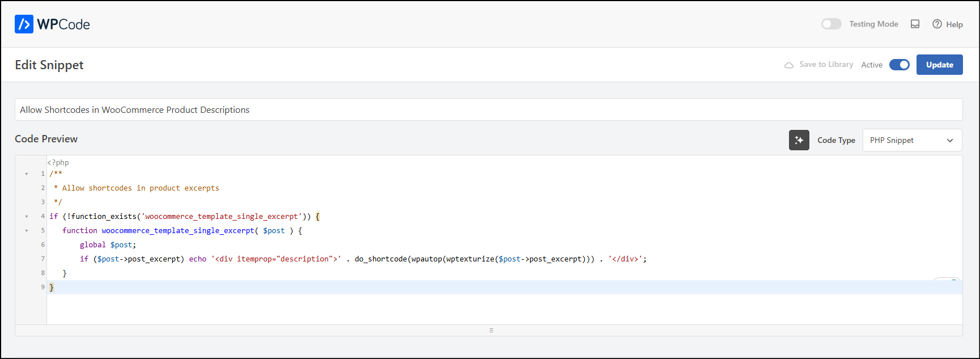
Task: Click the Update button
Action: 939,65
